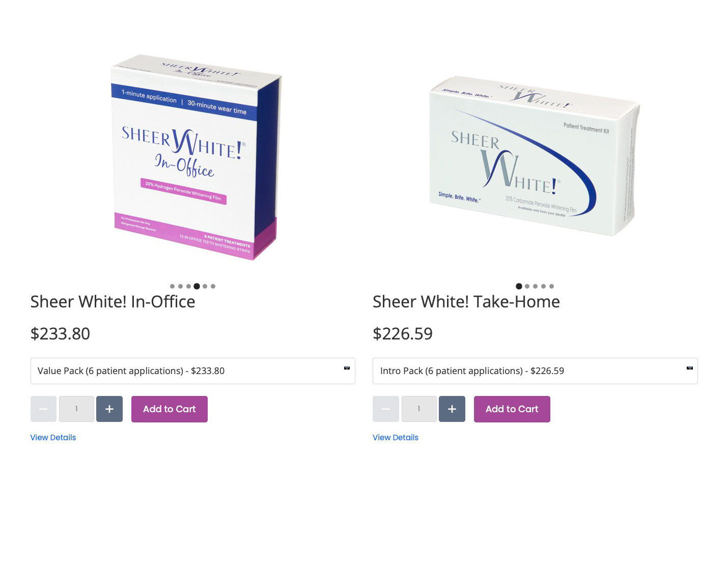This screenshot has width=728, height=569.
Task: Select active dark dot under In-Office image
Action: coord(197,286)
